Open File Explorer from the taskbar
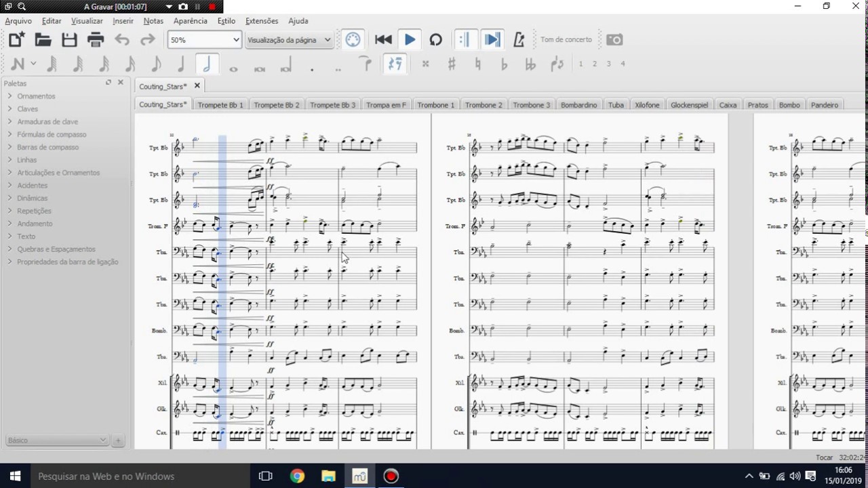The width and height of the screenshot is (868, 488). (328, 476)
